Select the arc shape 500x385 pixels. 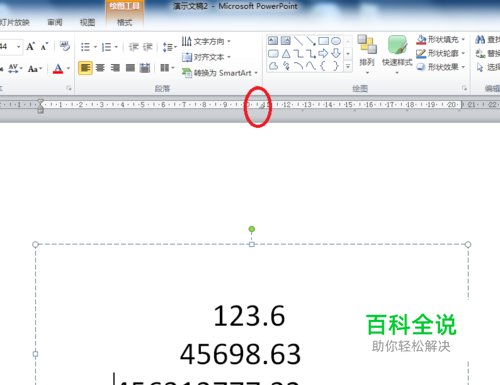(298, 66)
